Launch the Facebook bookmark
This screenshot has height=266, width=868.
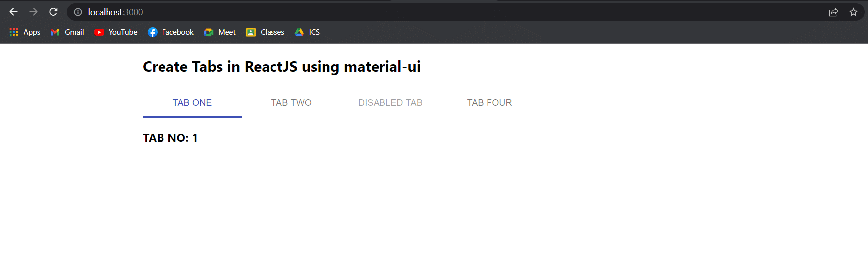(x=170, y=32)
